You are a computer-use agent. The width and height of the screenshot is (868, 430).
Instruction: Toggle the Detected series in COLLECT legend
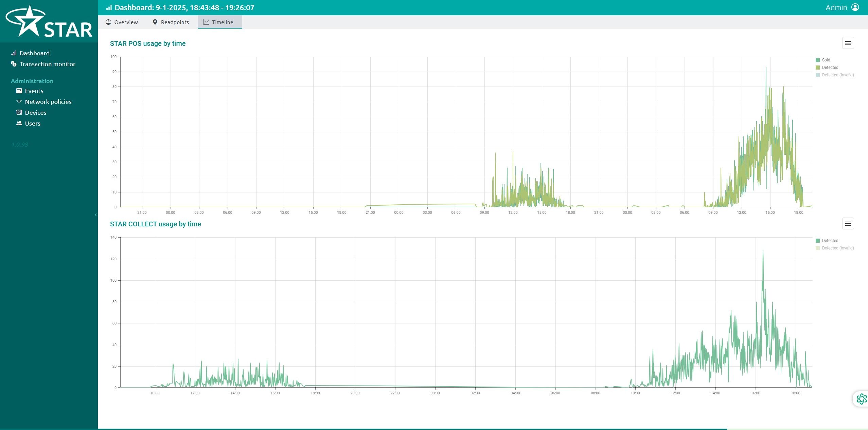click(827, 241)
